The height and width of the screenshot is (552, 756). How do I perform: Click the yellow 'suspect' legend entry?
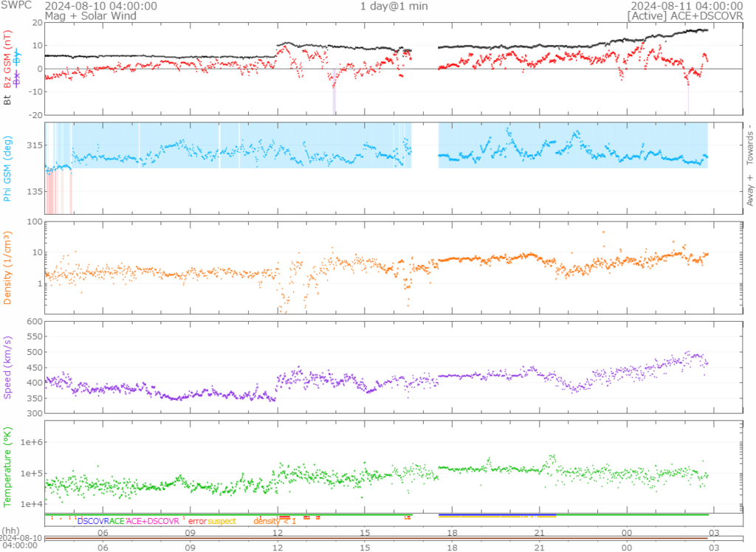coord(221,521)
